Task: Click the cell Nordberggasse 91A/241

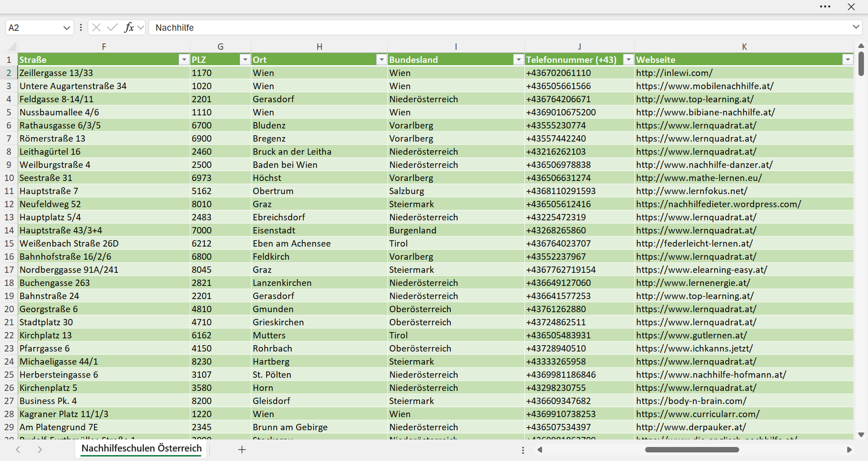Action: tap(104, 270)
